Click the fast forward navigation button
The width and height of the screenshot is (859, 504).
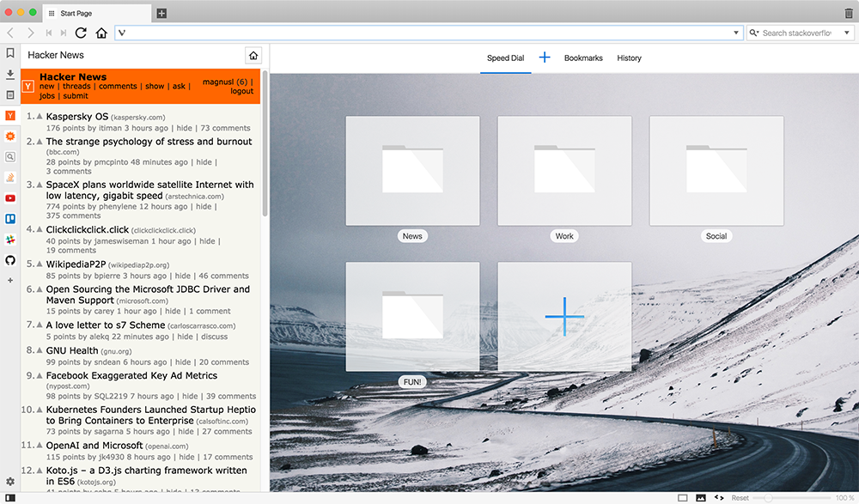[64, 33]
